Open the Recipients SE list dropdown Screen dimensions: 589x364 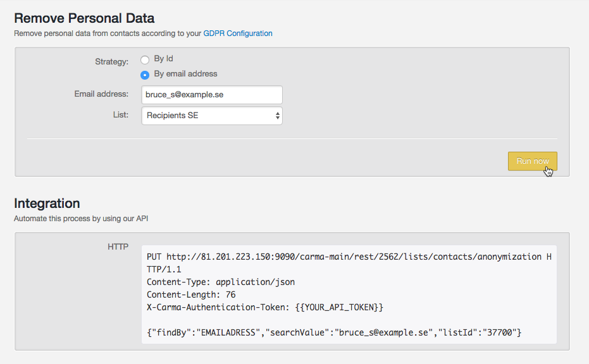coord(212,116)
